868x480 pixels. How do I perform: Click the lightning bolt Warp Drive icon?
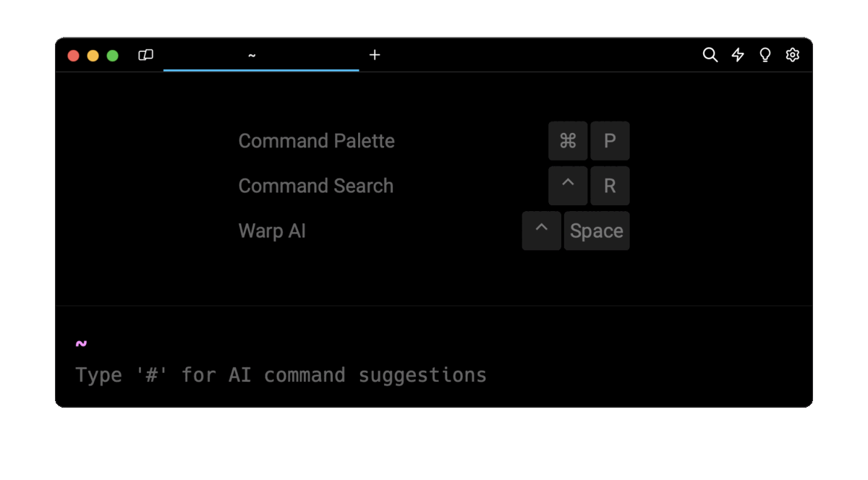coord(737,55)
